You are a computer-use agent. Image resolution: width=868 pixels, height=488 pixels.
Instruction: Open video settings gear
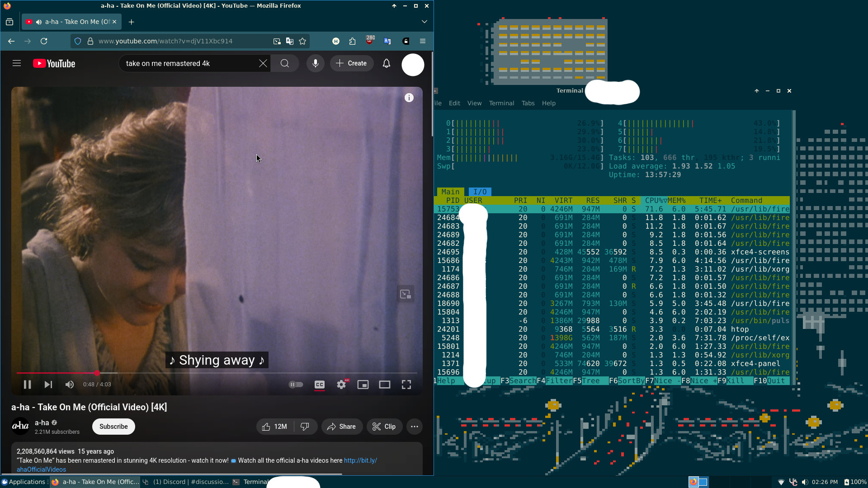click(x=341, y=385)
